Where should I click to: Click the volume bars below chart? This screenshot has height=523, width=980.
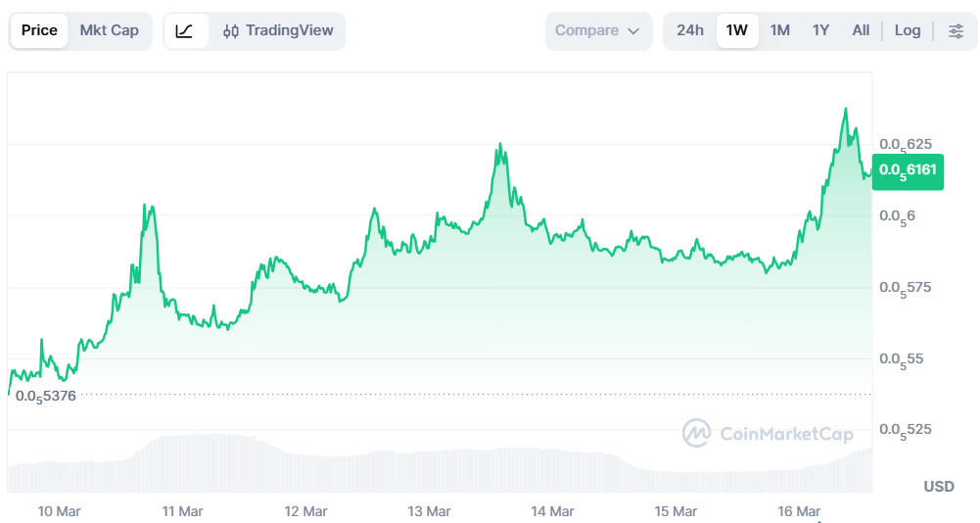point(441,470)
